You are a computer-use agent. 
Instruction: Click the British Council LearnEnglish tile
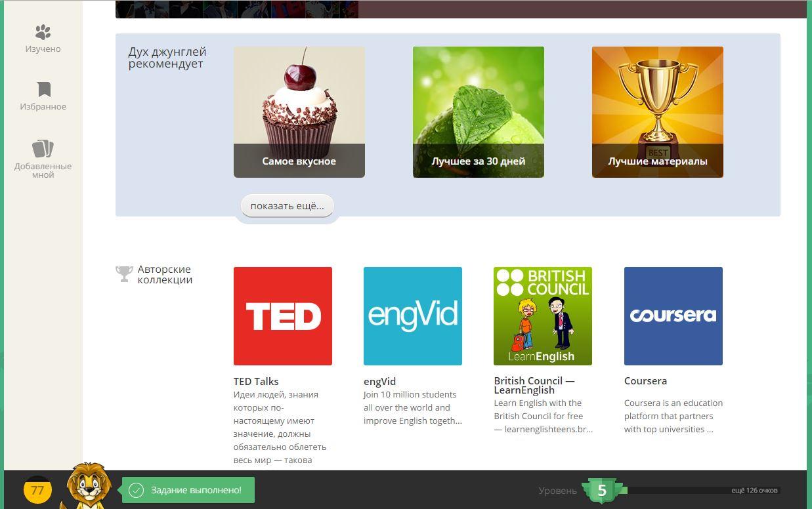click(543, 316)
